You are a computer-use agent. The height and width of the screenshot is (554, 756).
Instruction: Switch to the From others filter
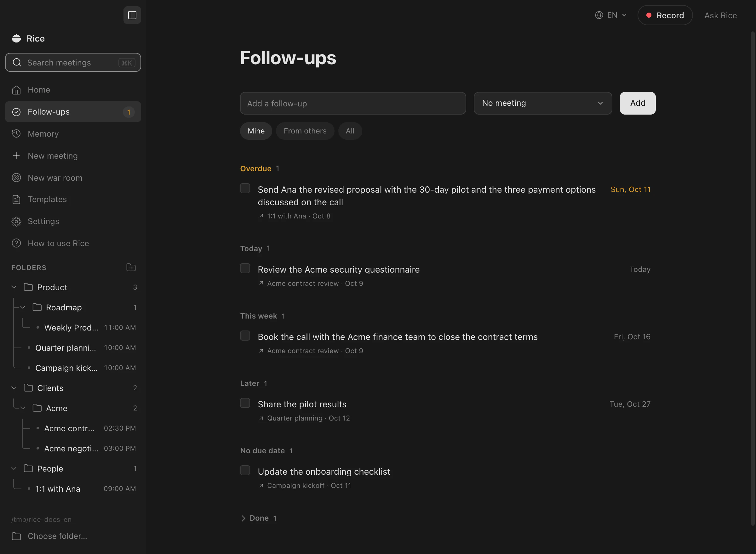tap(305, 131)
